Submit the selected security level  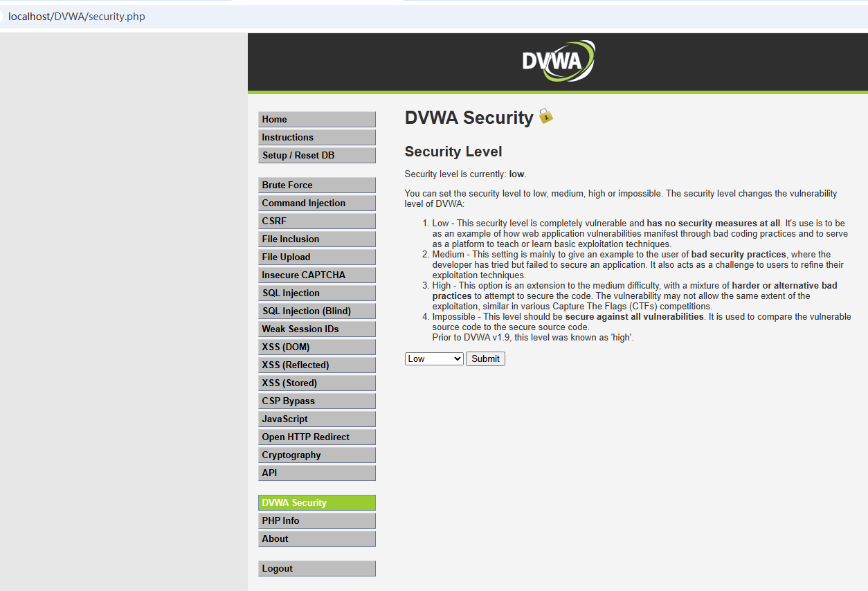(485, 358)
